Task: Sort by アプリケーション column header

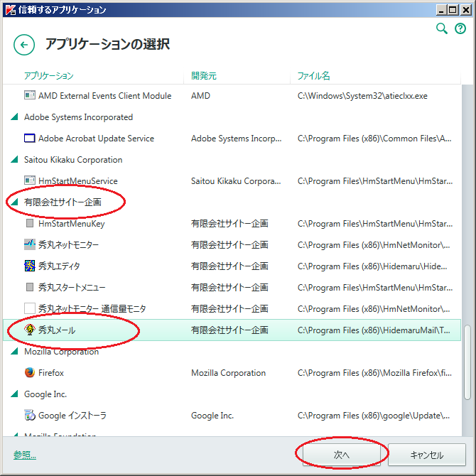Action: coord(49,76)
